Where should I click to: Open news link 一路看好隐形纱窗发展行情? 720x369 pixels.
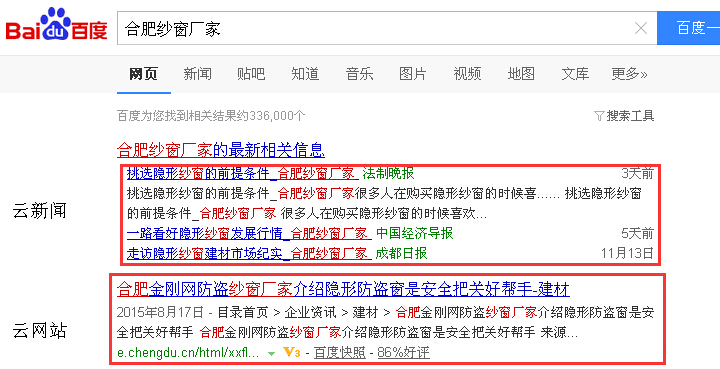click(248, 234)
